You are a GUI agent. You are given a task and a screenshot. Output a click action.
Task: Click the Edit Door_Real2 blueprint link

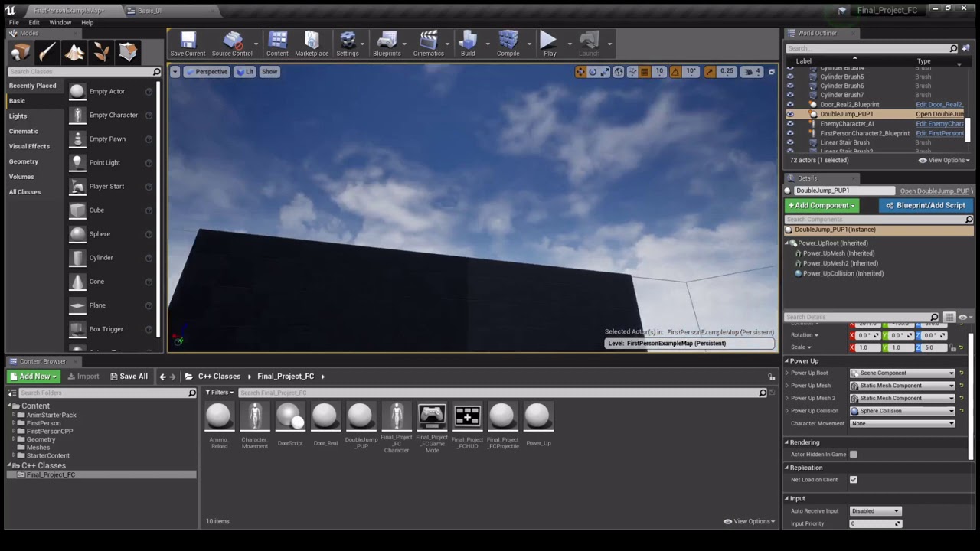(x=939, y=105)
